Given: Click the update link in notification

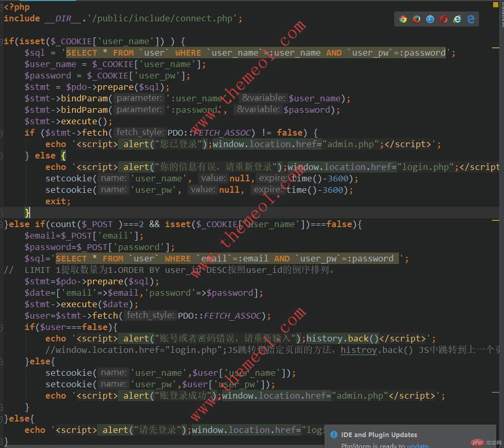Looking at the screenshot, I should [418, 445].
